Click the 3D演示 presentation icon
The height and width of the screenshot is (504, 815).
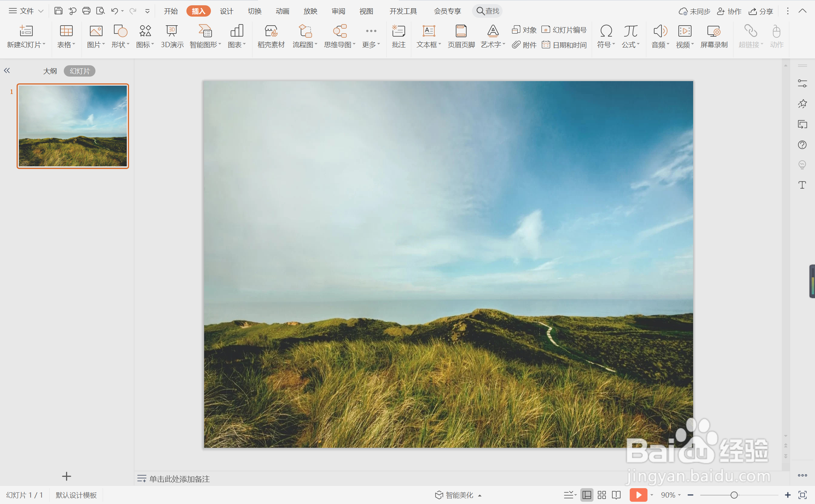(x=172, y=36)
